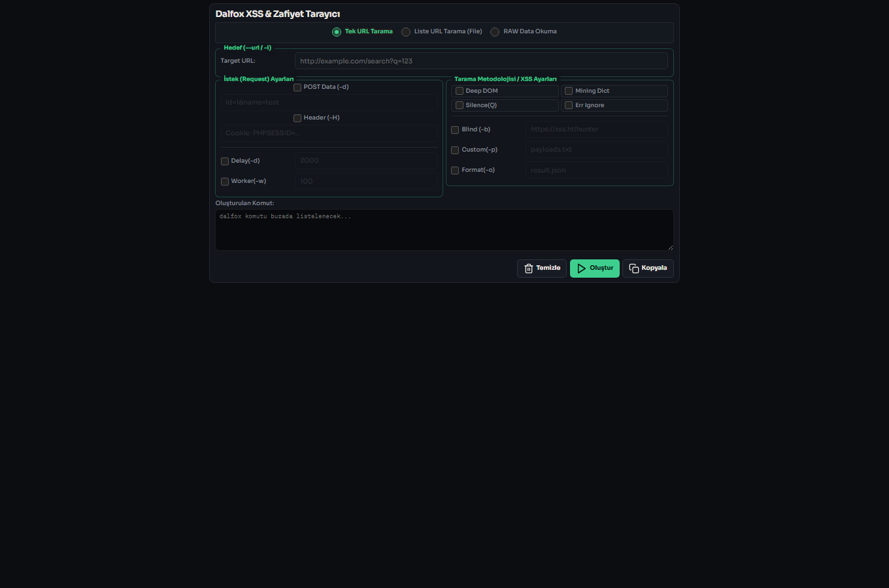Viewport: 889px width, 588px height.
Task: Check the Format(-o) output option
Action: coord(455,171)
